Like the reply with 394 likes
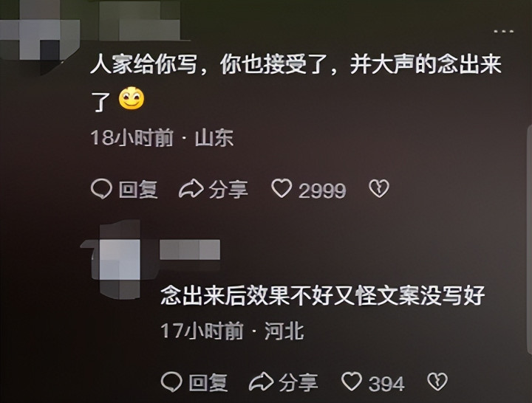The height and width of the screenshot is (403, 532). tap(352, 382)
